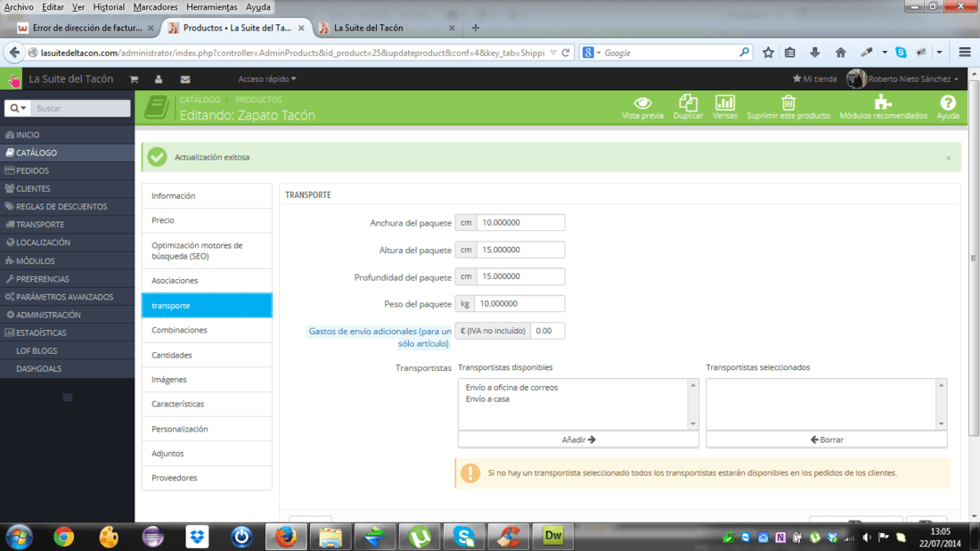Screen dimensions: 980x551
Task: Open the Vista previa eye icon
Action: tap(642, 103)
